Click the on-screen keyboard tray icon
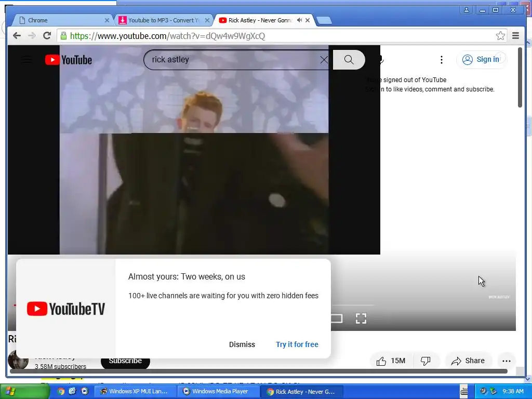Image resolution: width=532 pixels, height=399 pixels. click(464, 391)
